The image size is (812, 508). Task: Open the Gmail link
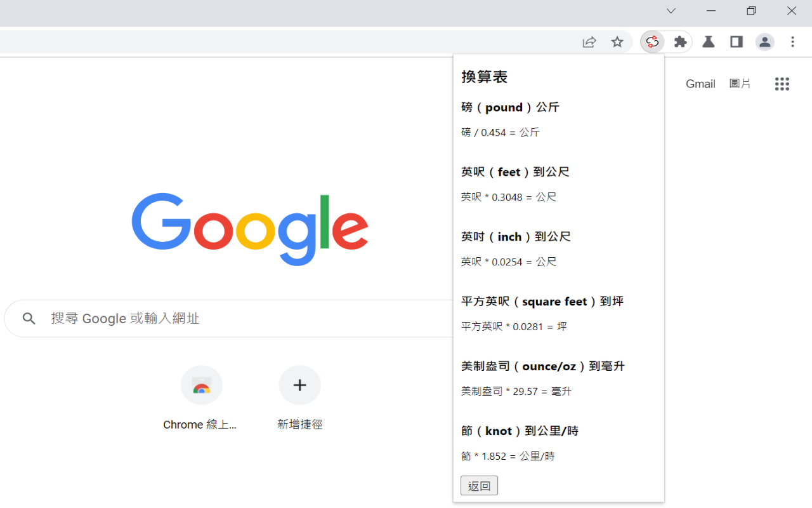point(700,84)
